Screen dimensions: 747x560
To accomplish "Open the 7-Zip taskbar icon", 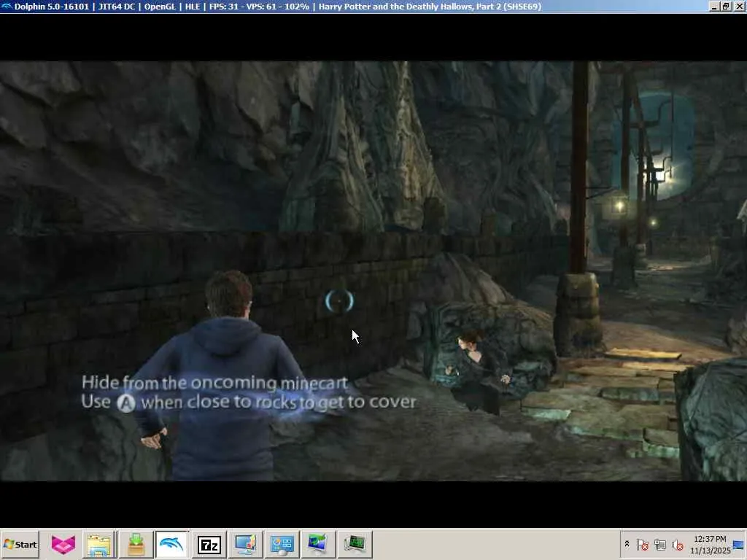I will (x=209, y=544).
